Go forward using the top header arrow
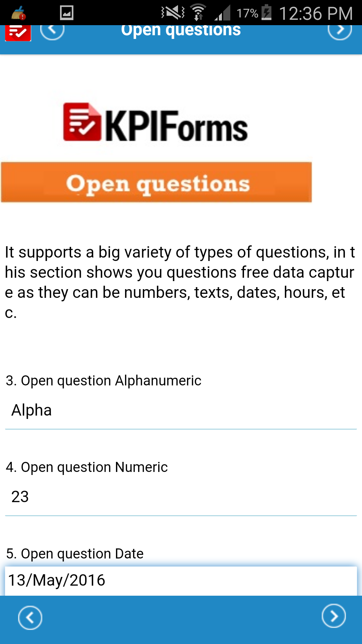 point(340,31)
